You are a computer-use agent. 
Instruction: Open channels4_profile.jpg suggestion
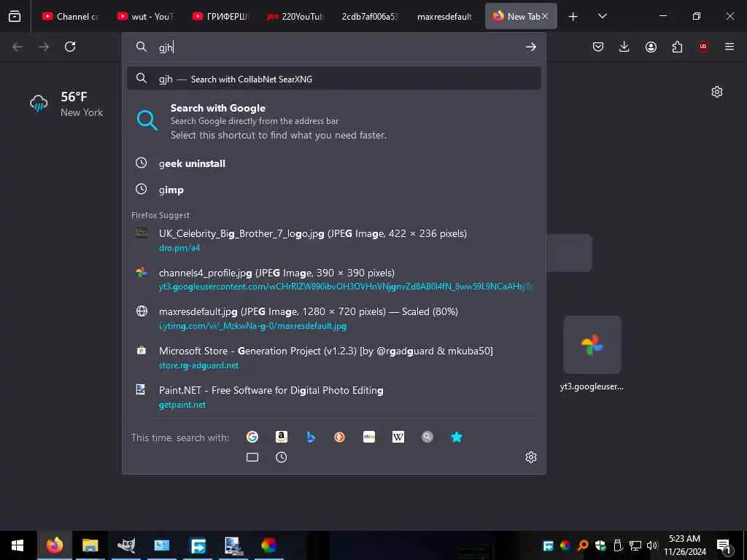pos(334,279)
